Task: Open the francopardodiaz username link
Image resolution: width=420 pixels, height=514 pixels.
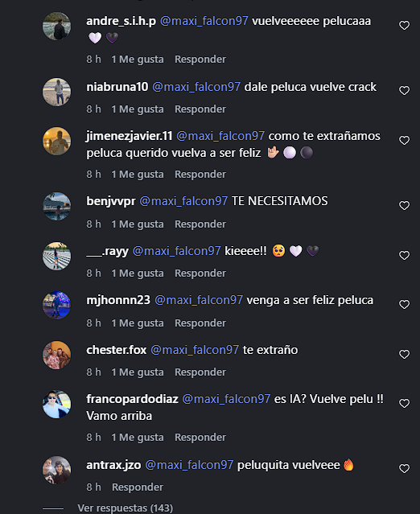Action: (132, 399)
